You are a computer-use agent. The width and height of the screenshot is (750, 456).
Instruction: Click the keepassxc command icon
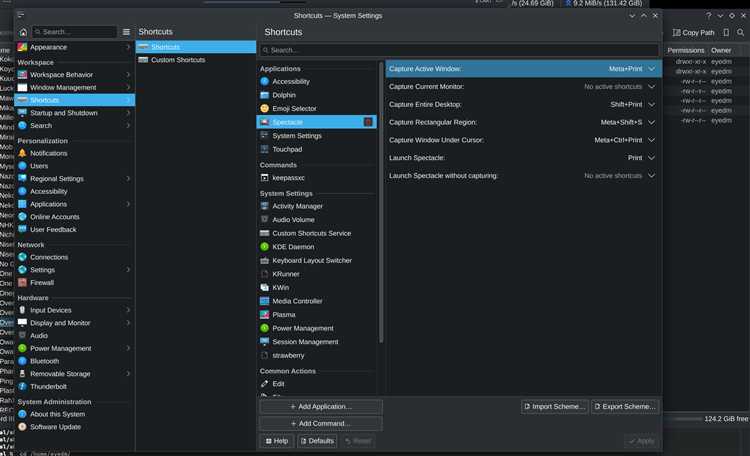tap(265, 178)
